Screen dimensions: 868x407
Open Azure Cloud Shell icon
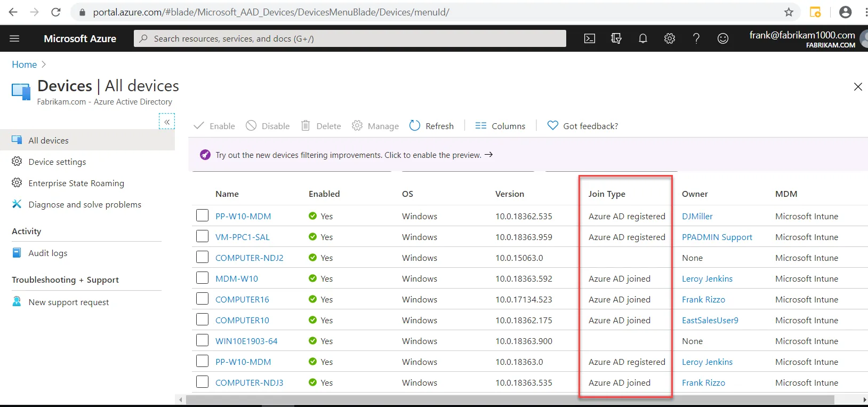[x=590, y=38]
